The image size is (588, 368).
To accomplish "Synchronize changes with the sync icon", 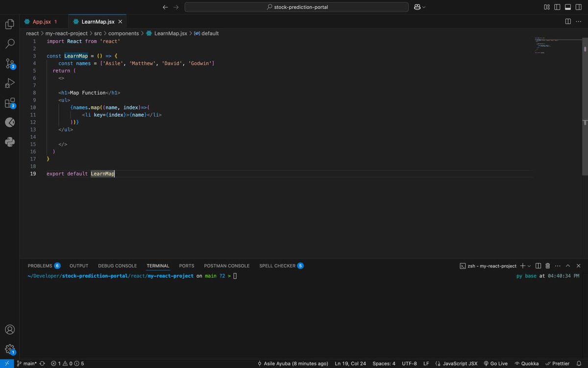I will tap(42, 364).
